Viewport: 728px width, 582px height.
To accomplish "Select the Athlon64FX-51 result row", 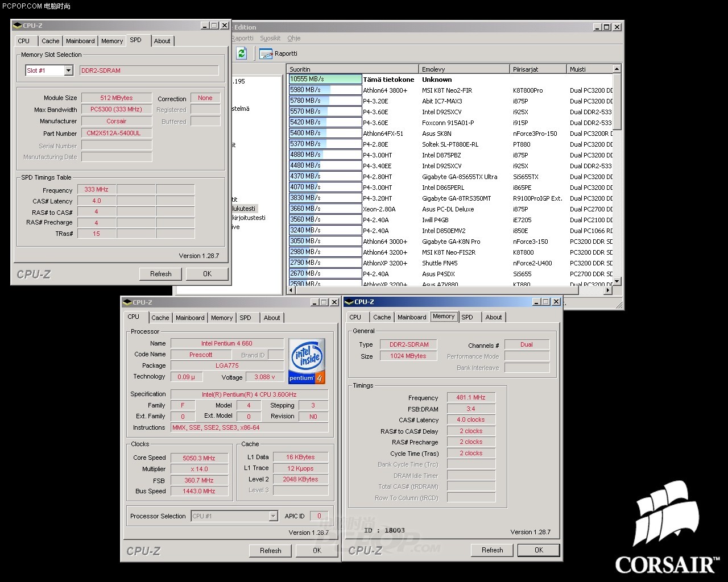I will (450, 134).
